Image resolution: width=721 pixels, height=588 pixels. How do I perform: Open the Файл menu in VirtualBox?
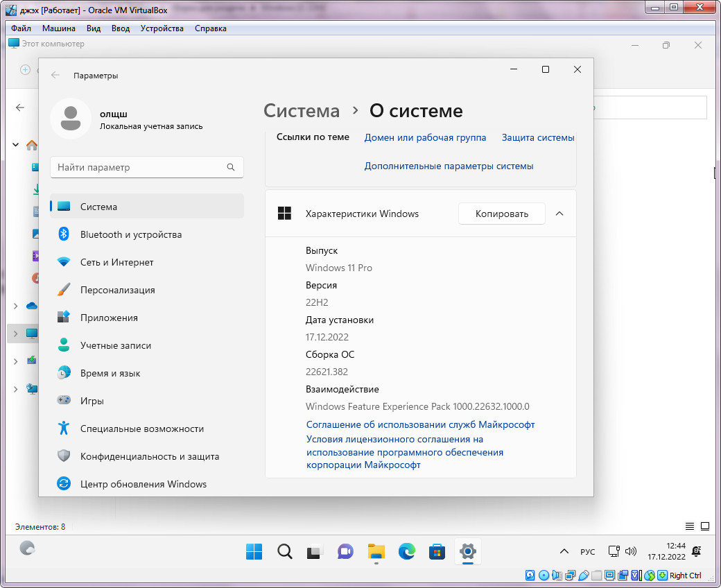[21, 28]
